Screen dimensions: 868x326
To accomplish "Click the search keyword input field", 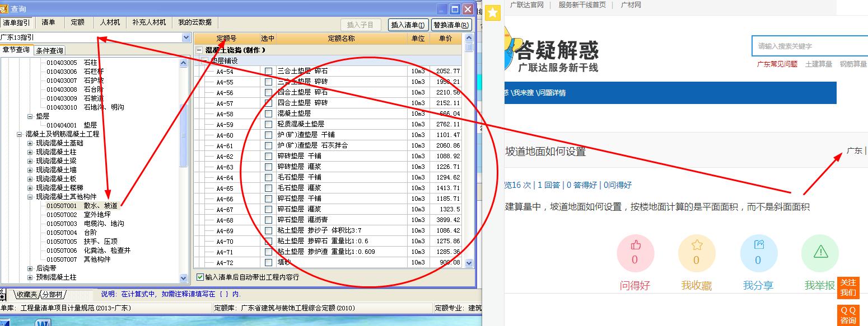I will [810, 46].
